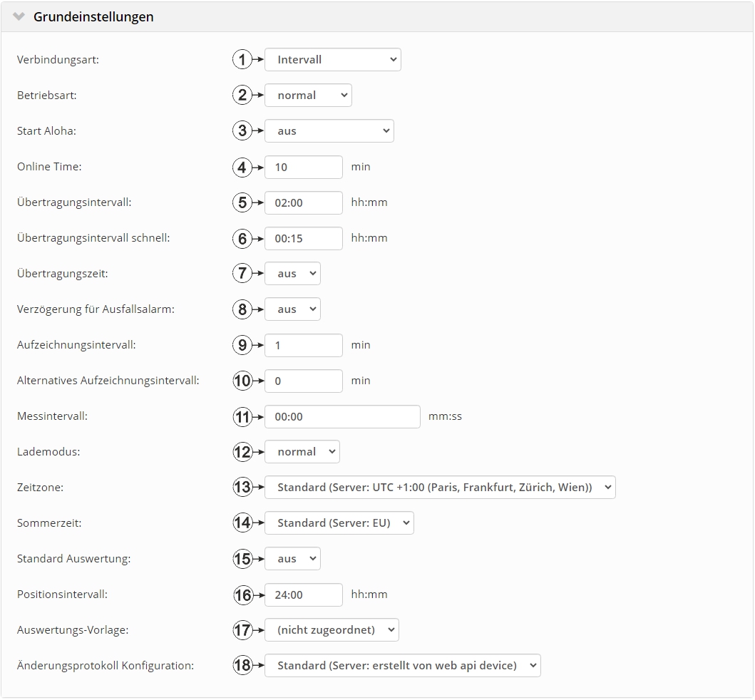This screenshot has height=700, width=755.
Task: Open the Sommerzeit dropdown
Action: click(339, 523)
